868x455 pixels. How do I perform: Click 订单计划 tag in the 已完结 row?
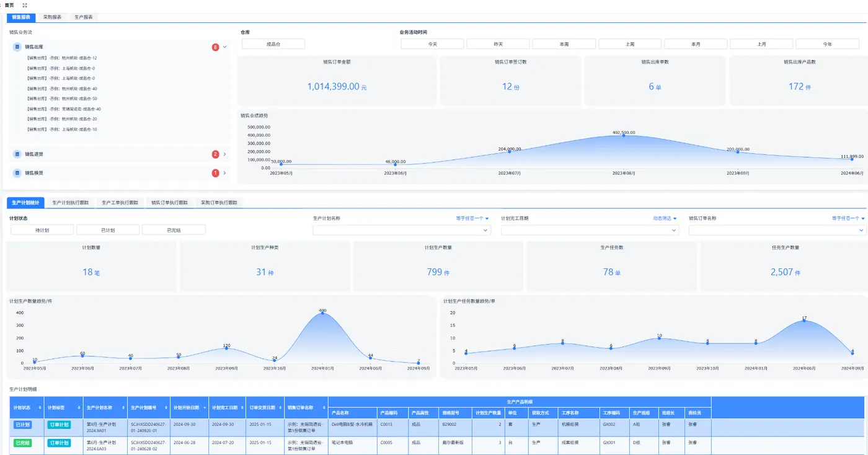(59, 443)
